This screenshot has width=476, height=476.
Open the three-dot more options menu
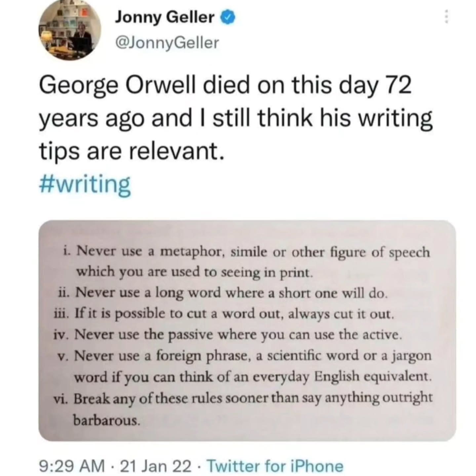tap(446, 17)
